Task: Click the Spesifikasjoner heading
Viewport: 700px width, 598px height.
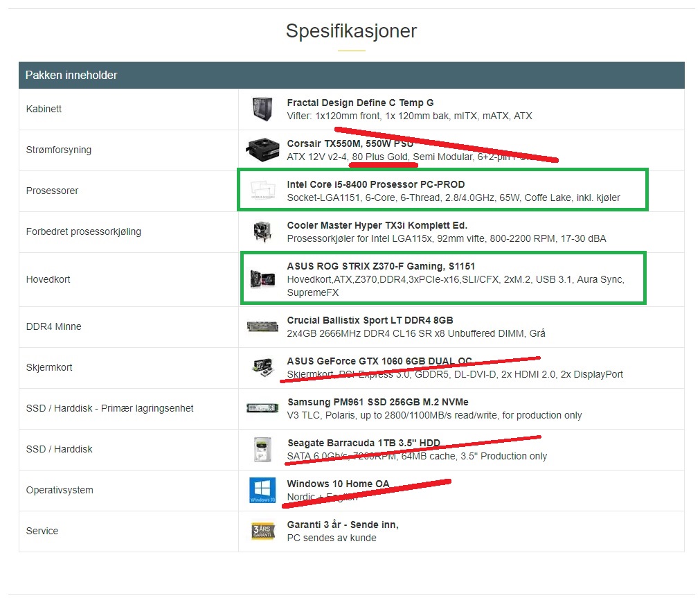Action: tap(351, 31)
